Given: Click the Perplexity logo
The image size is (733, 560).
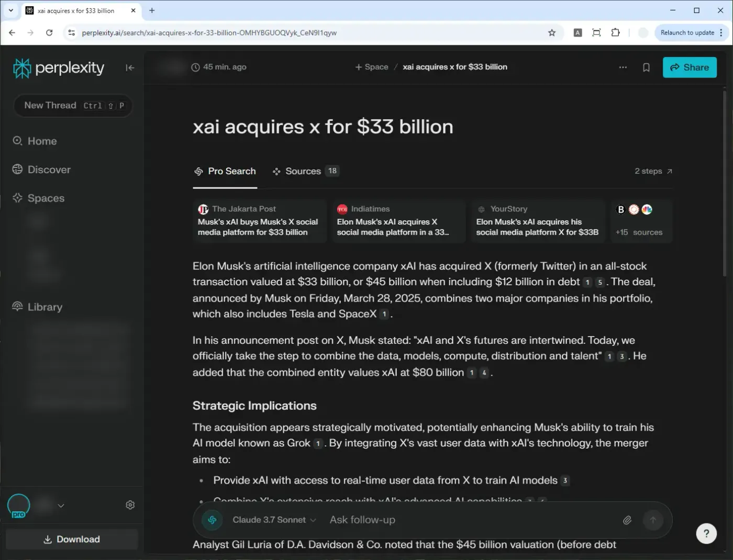Looking at the screenshot, I should [x=59, y=68].
